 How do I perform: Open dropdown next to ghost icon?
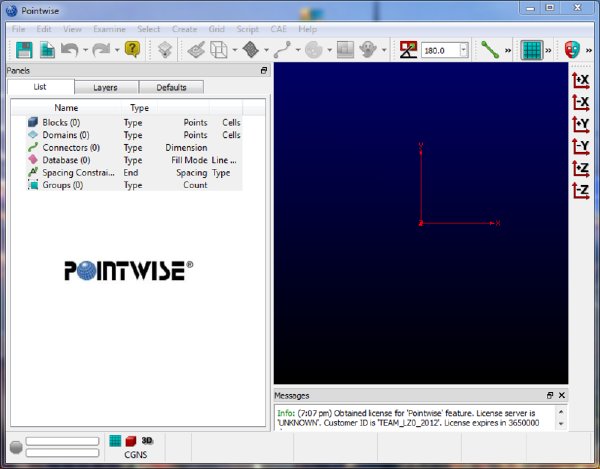384,50
